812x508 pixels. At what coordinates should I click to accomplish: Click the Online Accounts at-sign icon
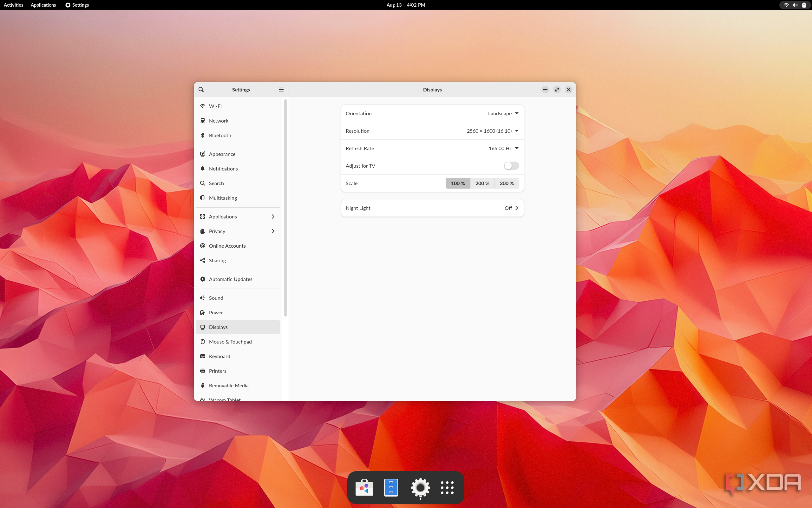(x=203, y=246)
